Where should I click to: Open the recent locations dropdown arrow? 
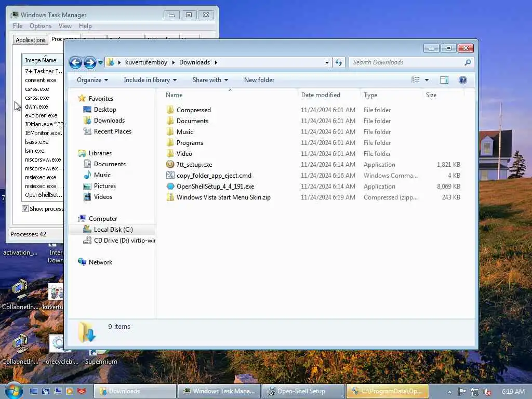100,62
